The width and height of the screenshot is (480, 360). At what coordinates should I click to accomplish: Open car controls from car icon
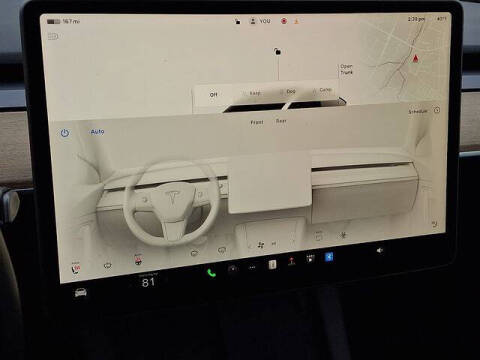[x=81, y=293]
